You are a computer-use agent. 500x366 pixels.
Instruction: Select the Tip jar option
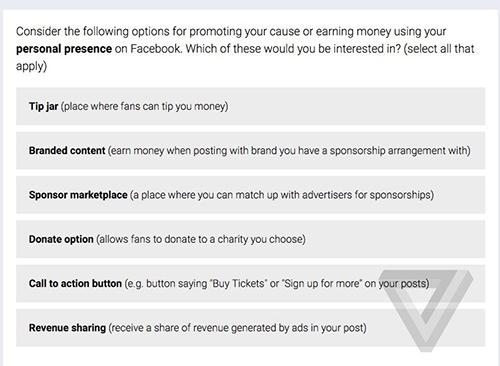pos(250,106)
